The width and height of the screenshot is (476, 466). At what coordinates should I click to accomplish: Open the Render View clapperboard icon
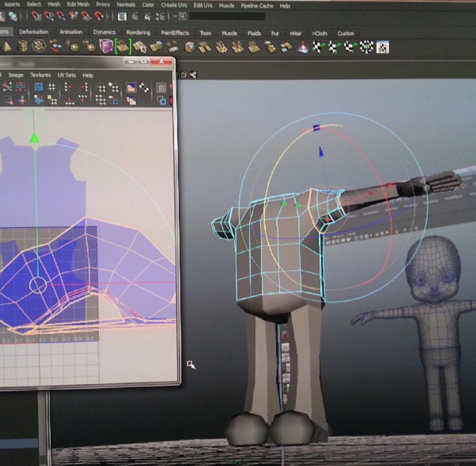pyautogui.click(x=122, y=16)
